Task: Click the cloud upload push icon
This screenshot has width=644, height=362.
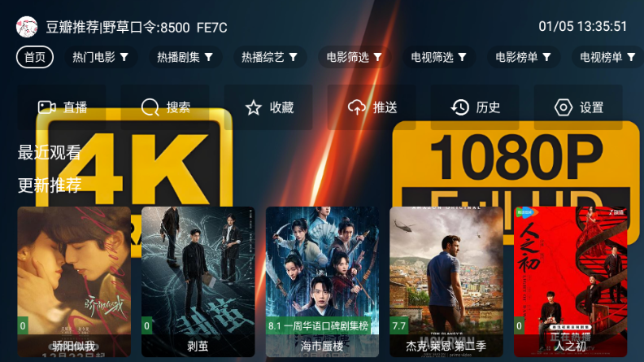Action: [x=356, y=107]
